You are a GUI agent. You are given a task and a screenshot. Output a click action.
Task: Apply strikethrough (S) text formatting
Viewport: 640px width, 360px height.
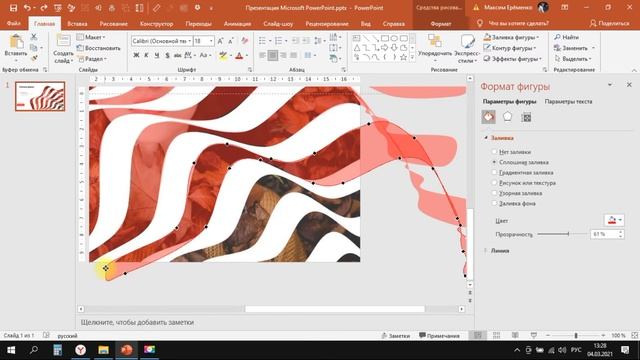167,55
